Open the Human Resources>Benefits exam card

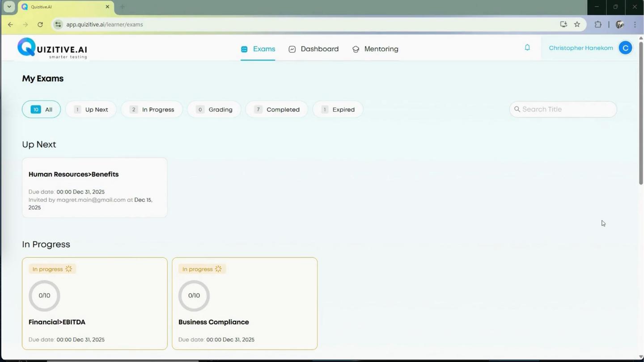pos(94,187)
